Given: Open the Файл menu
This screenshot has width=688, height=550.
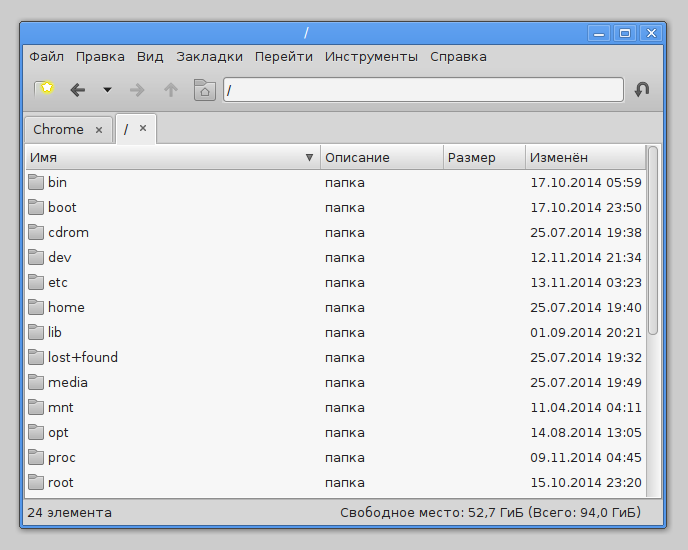Looking at the screenshot, I should click(47, 57).
